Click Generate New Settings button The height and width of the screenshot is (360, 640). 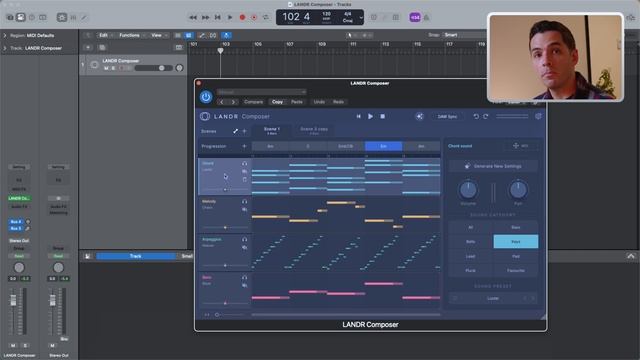(493, 166)
